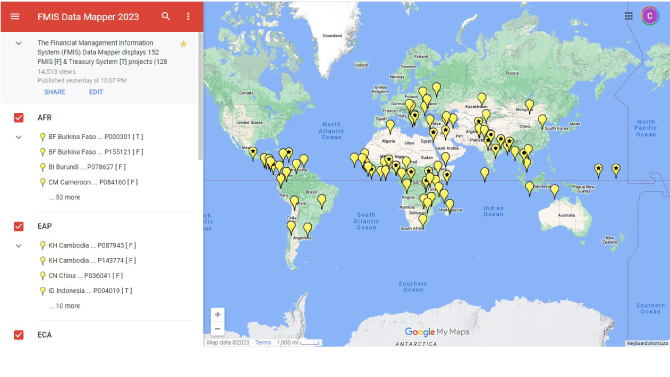This screenshot has width=670, height=377.
Task: Select the pin icon for KH Cambodia P143774
Action: click(x=42, y=261)
